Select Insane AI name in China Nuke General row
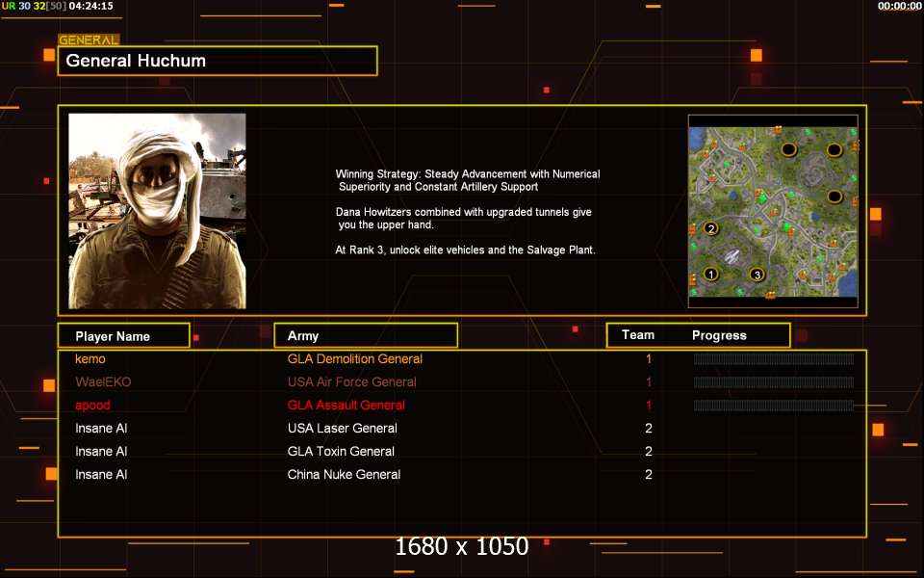The image size is (924, 578). (x=101, y=474)
